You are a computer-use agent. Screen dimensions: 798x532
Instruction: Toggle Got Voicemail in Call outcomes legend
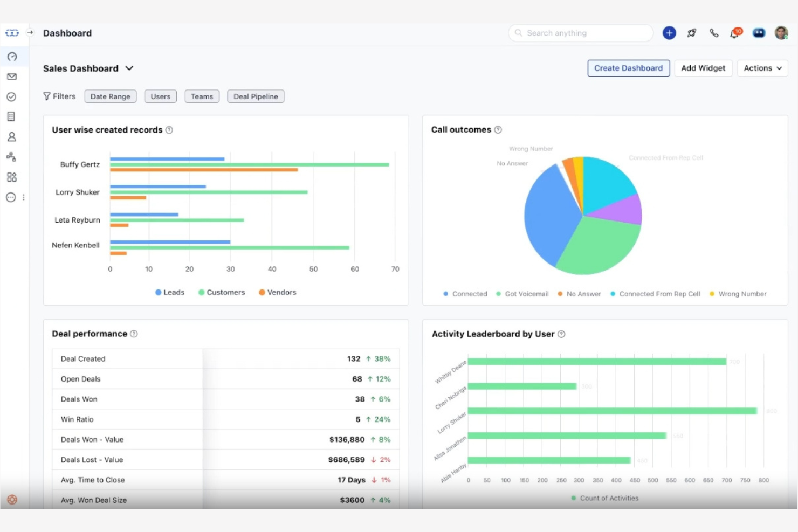(522, 294)
